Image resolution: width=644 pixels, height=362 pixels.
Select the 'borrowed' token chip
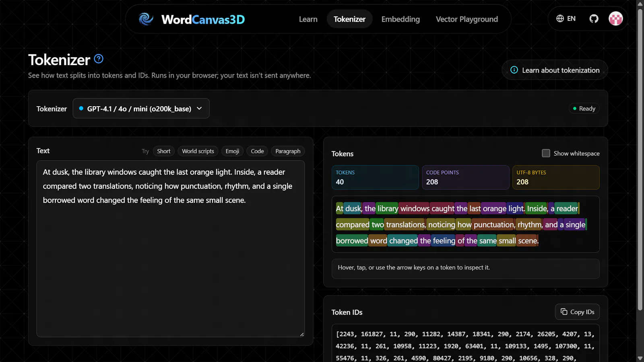coord(352,241)
